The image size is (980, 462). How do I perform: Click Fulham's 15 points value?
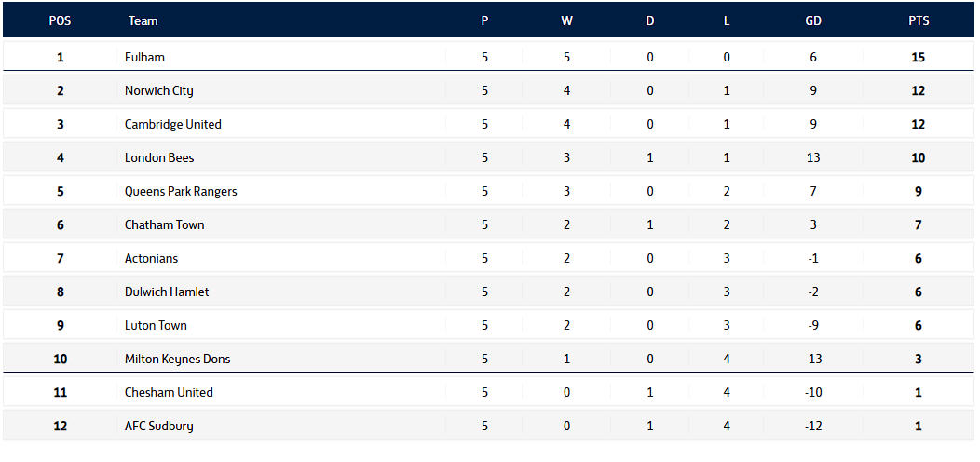(918, 57)
